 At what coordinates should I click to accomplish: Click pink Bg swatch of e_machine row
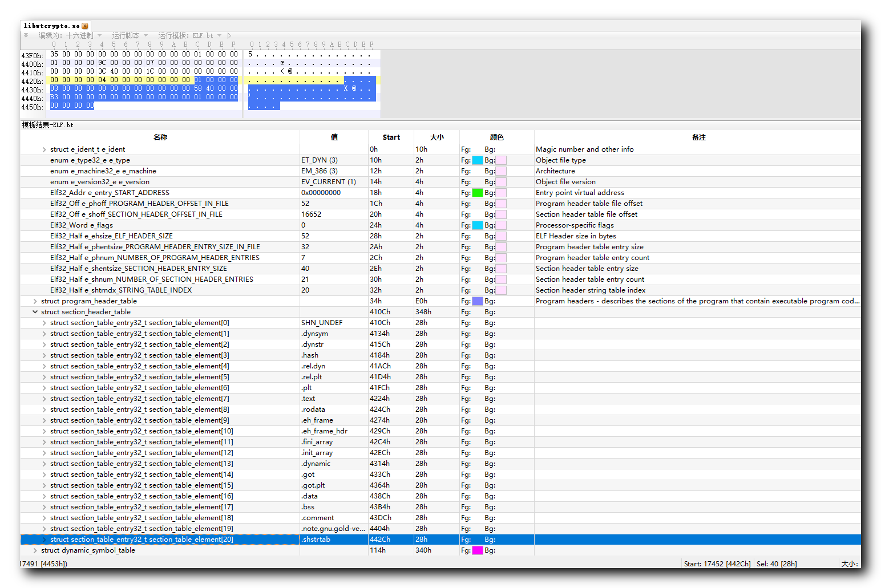(501, 171)
